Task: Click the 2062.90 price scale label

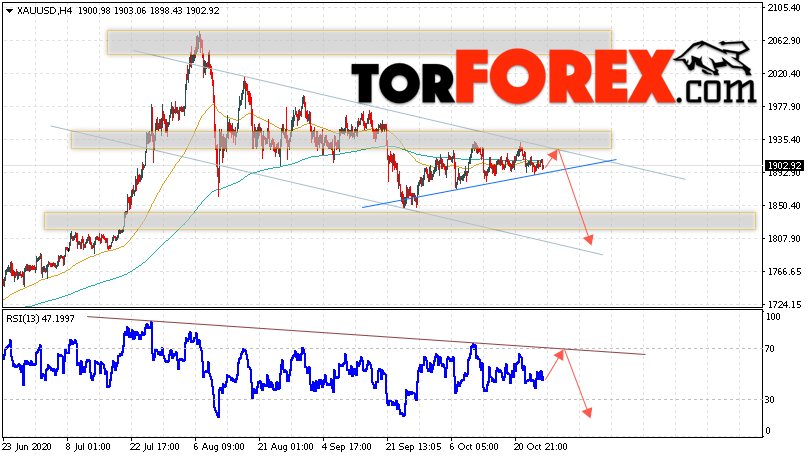Action: click(x=783, y=41)
